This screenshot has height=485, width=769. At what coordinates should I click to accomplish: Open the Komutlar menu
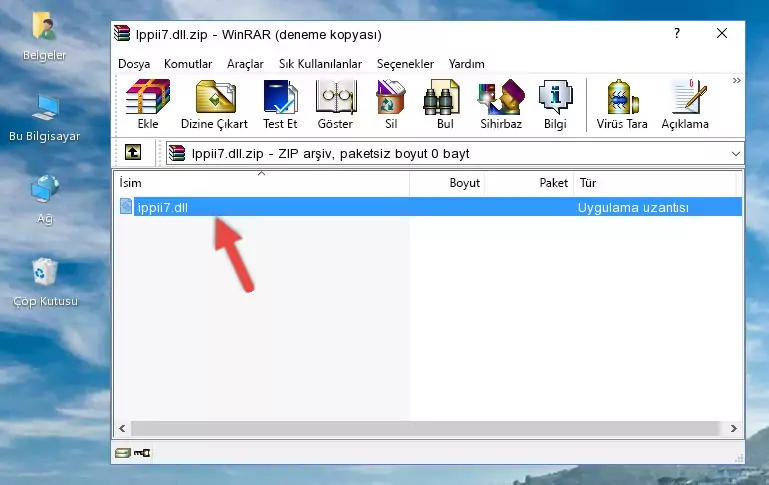188,64
